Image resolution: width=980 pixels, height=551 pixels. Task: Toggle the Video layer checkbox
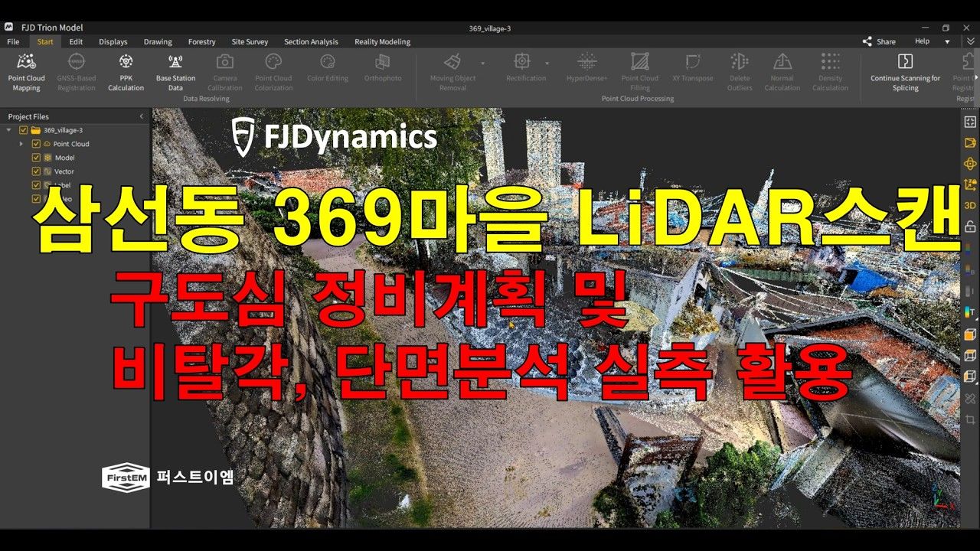click(36, 199)
